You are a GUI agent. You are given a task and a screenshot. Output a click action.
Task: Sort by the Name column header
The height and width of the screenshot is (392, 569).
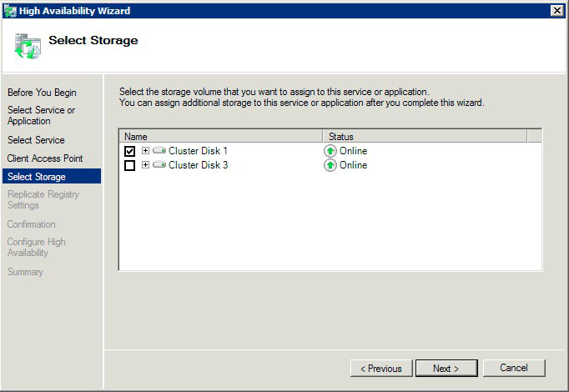click(x=220, y=136)
